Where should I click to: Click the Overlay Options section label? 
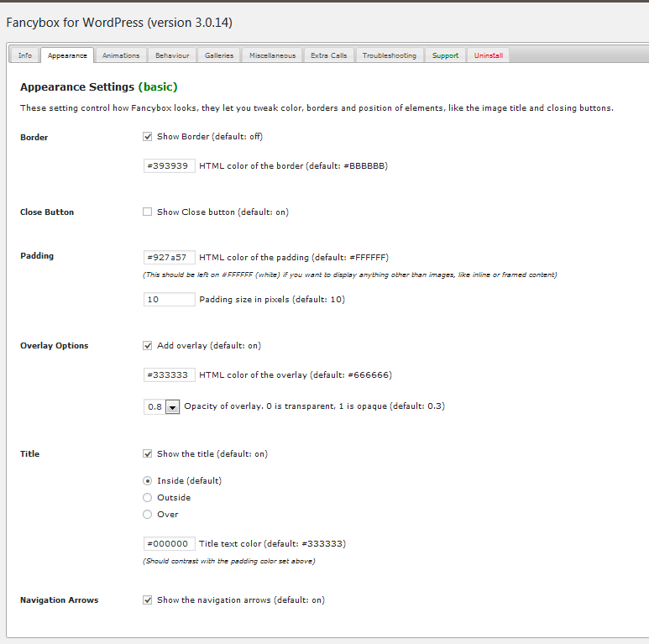pos(55,346)
